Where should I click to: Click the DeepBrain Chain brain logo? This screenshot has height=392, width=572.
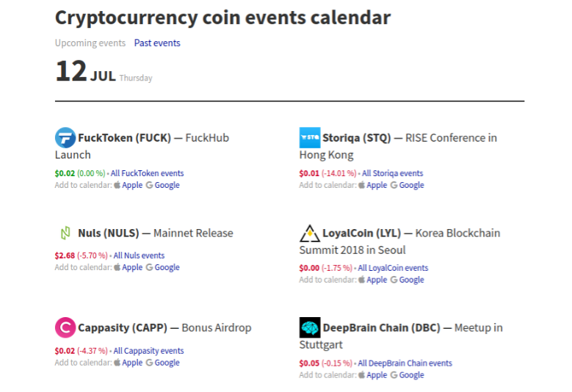[310, 327]
